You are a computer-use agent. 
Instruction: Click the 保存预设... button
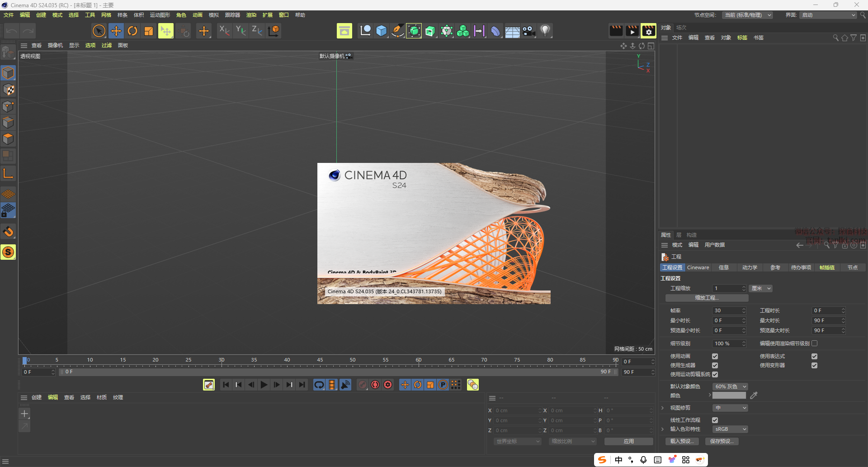click(x=722, y=441)
